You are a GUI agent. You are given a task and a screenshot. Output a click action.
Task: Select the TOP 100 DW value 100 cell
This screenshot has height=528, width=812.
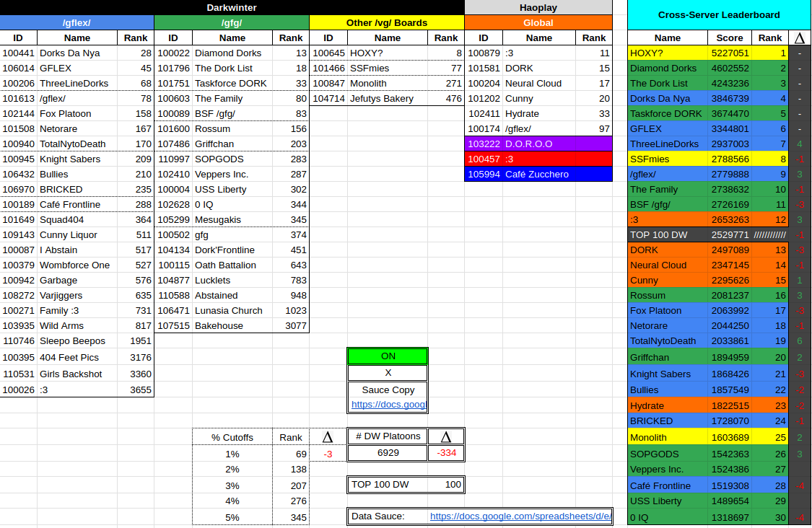pos(446,485)
